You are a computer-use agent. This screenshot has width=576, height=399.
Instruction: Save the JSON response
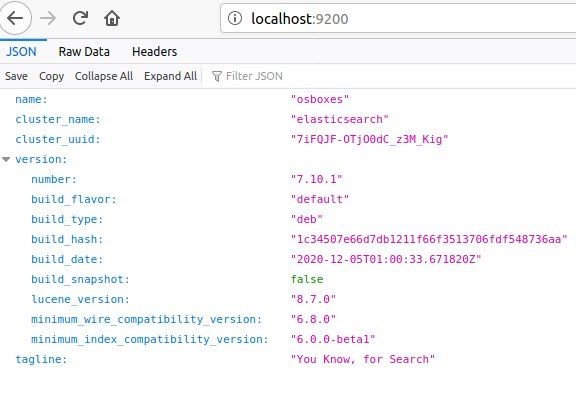pos(16,76)
